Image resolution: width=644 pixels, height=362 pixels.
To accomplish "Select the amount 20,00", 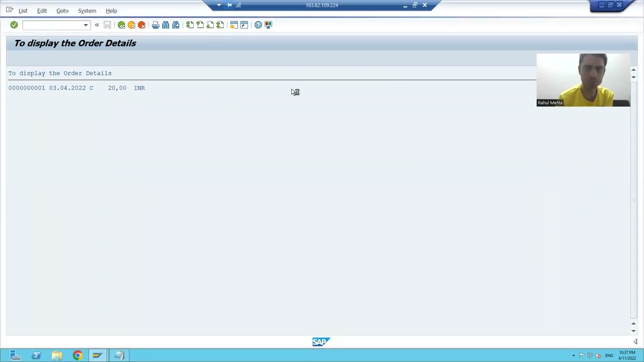I will tap(117, 88).
